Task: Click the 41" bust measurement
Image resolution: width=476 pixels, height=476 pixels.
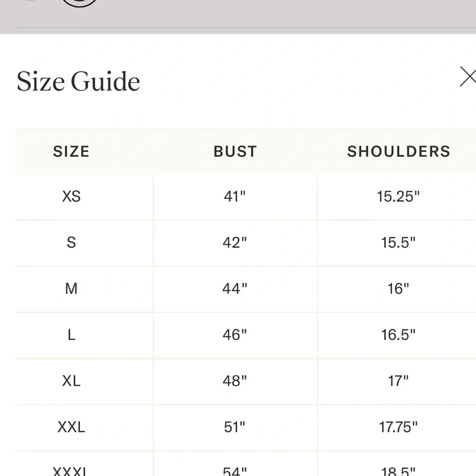Action: (235, 196)
